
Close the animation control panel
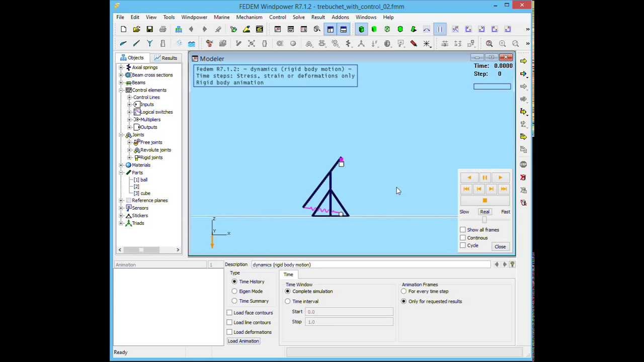(500, 246)
